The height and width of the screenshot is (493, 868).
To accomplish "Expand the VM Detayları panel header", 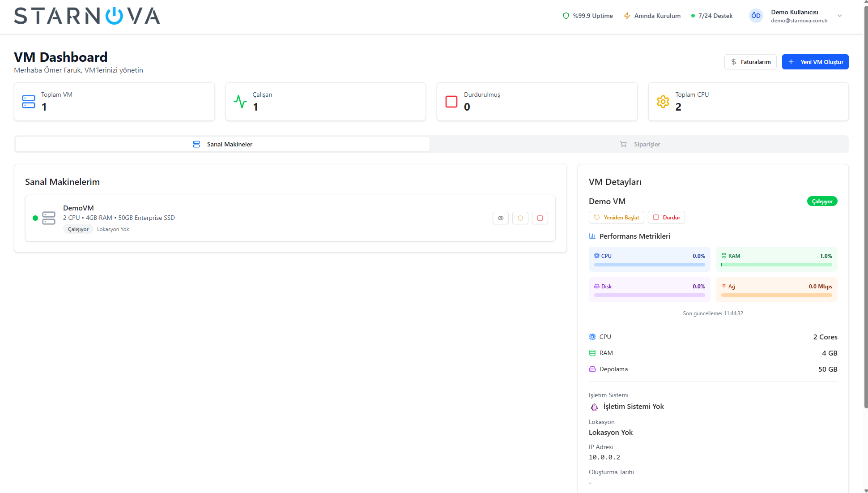I will coord(615,182).
